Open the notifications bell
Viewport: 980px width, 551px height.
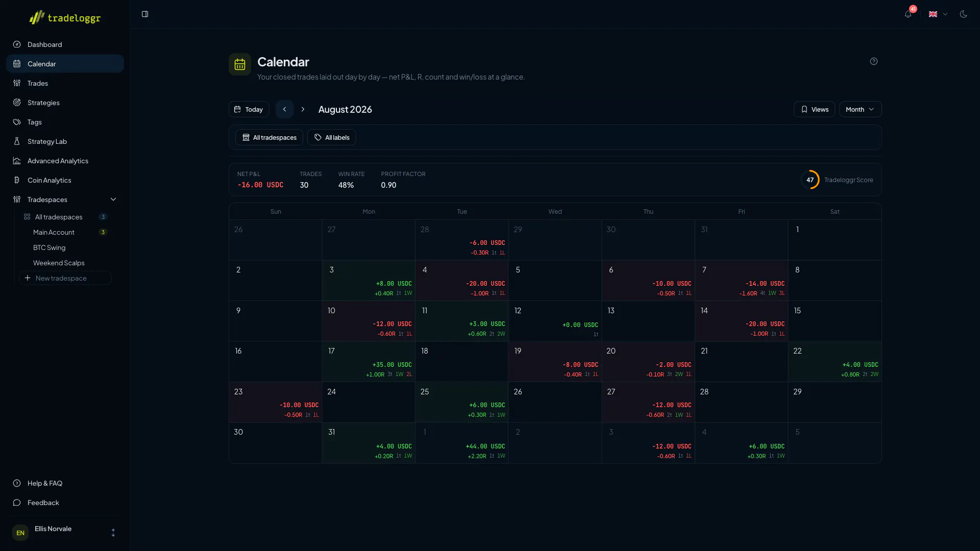tap(908, 14)
